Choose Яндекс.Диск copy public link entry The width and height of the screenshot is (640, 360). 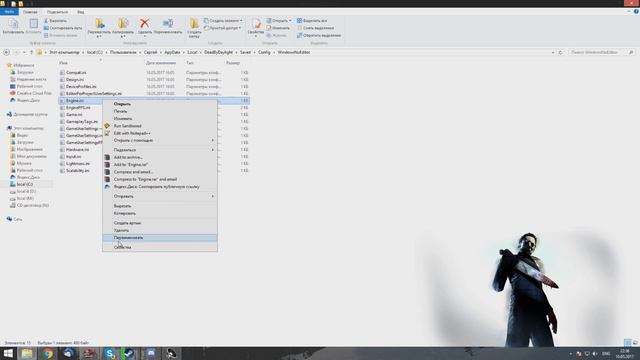pos(160,187)
